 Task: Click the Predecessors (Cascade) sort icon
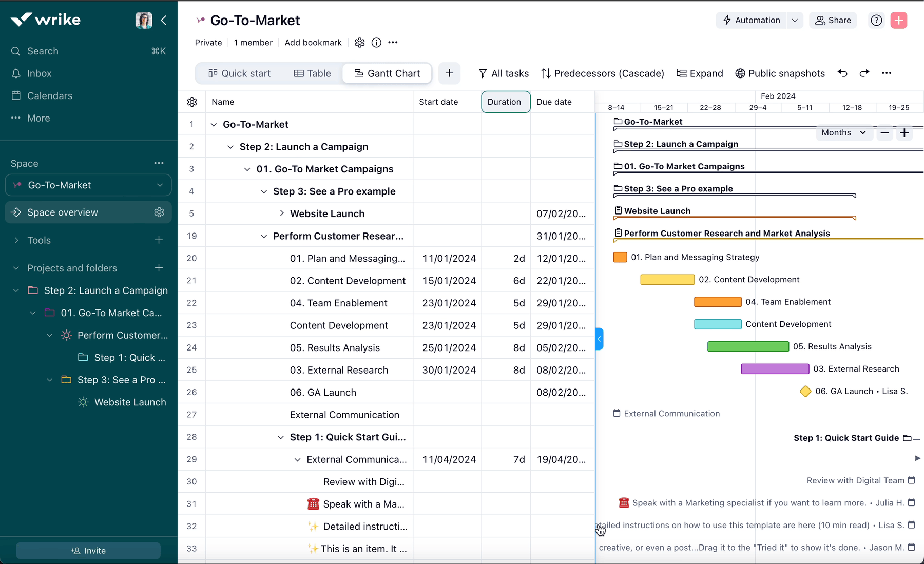[x=546, y=73]
